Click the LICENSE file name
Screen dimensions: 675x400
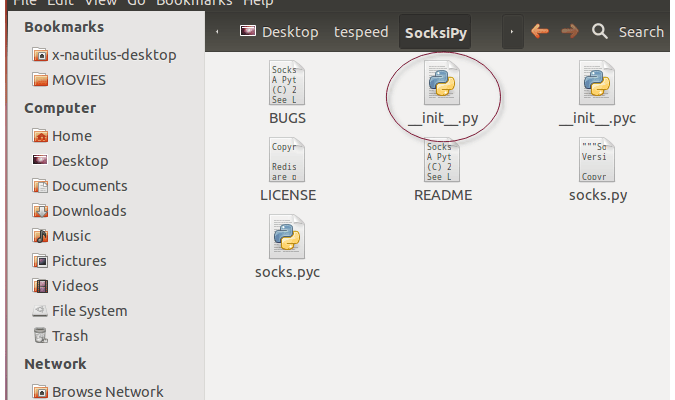tap(288, 195)
